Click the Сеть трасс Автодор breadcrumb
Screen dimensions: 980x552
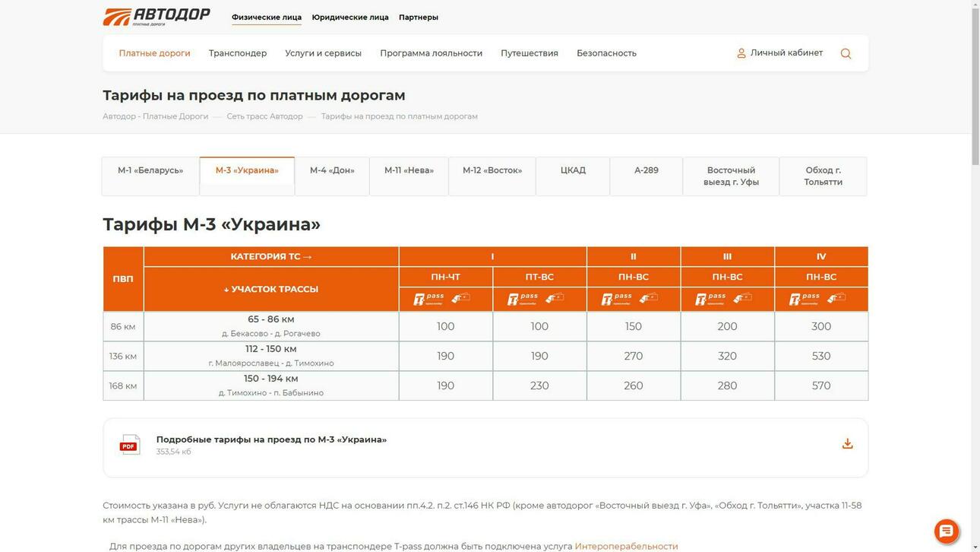(x=264, y=116)
